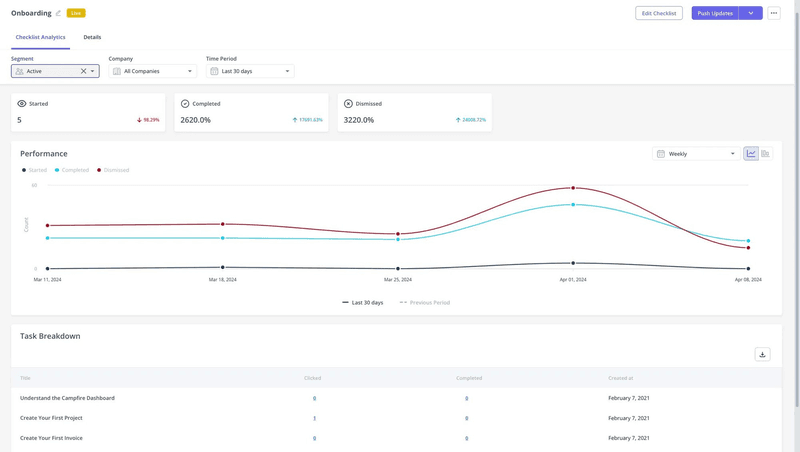Screen dimensions: 800x452
Task: Switch to the Details tab
Action: coord(92,37)
